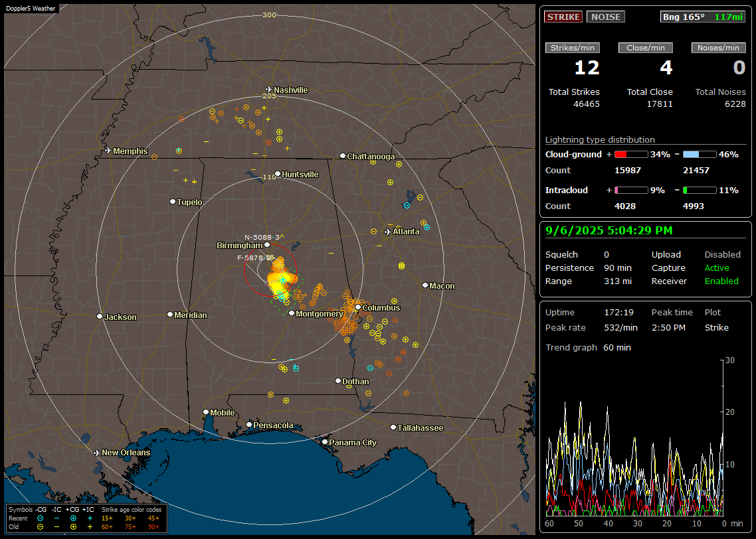Screen dimensions: 756x539
Task: Click the Trend graph 60 min label
Action: pos(588,348)
